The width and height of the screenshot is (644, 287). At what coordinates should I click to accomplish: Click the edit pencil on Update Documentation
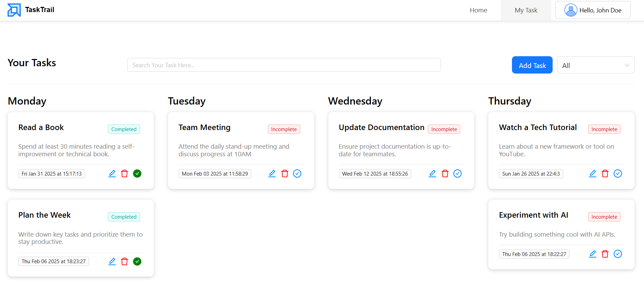[432, 174]
